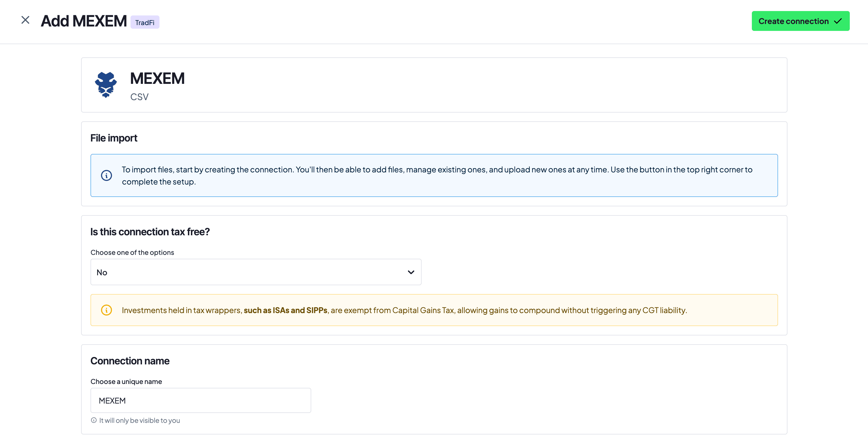The height and width of the screenshot is (443, 868).
Task: Click the MEXEM lion logo
Action: point(106,85)
